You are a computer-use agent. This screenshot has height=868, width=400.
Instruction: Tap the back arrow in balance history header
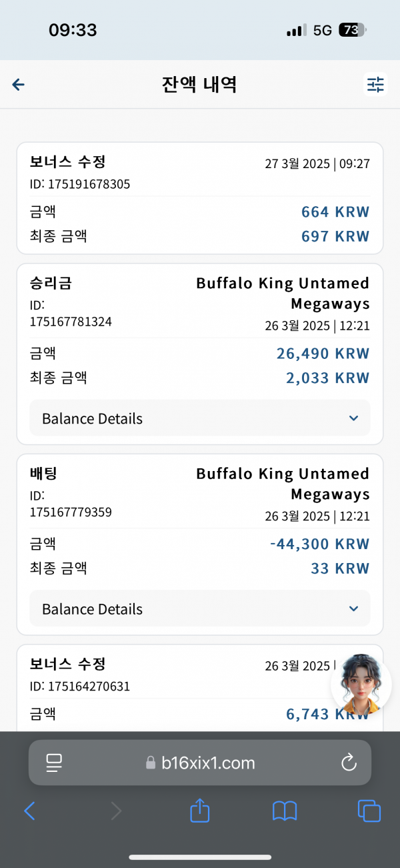(x=19, y=84)
